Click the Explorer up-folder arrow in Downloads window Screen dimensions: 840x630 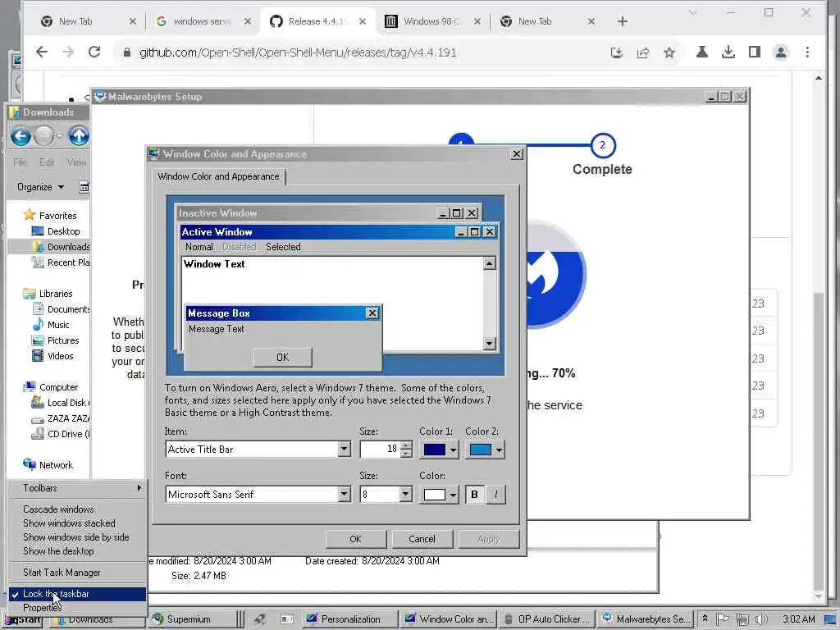click(79, 136)
